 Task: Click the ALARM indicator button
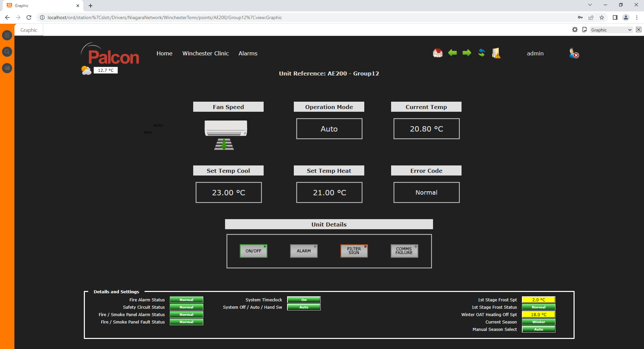click(x=304, y=251)
